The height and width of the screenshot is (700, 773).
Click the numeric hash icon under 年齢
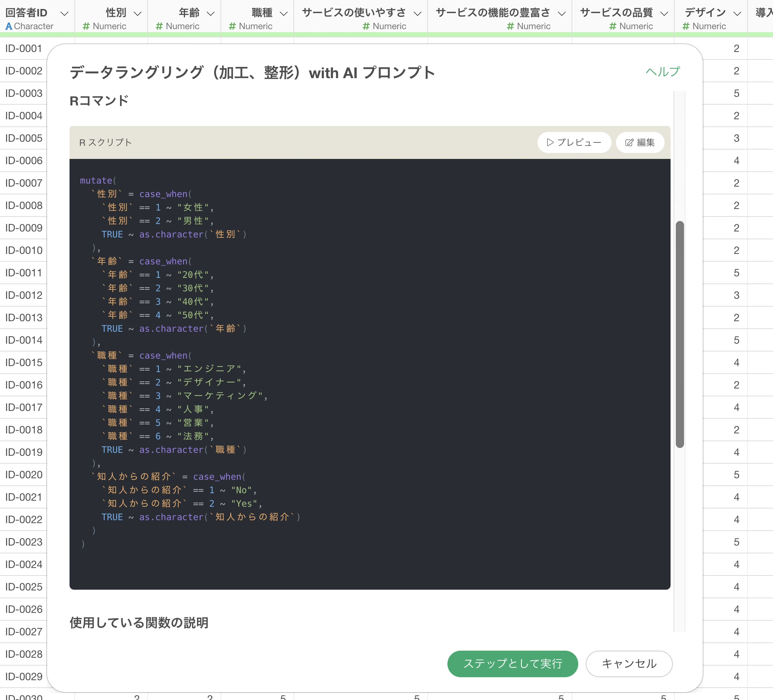(x=159, y=26)
